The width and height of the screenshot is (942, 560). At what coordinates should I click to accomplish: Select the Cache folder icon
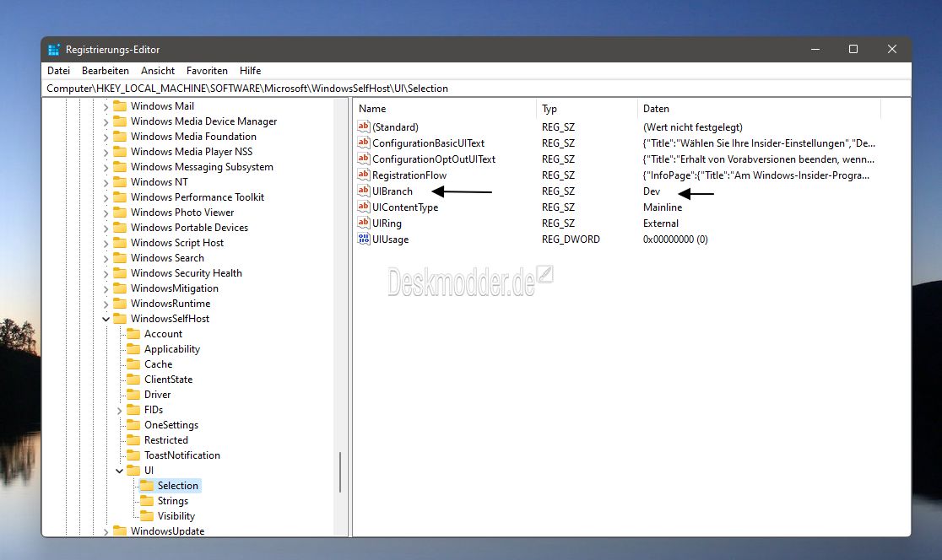(133, 364)
